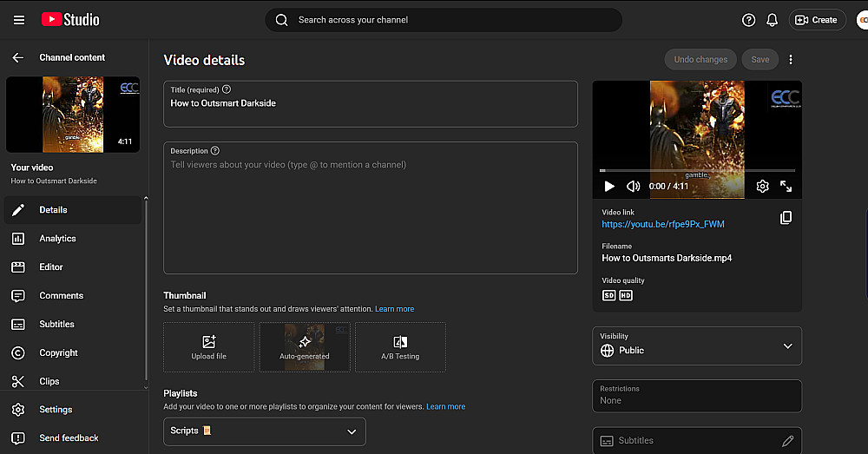
Task: Edit subtitles with the pencil icon
Action: (x=787, y=441)
